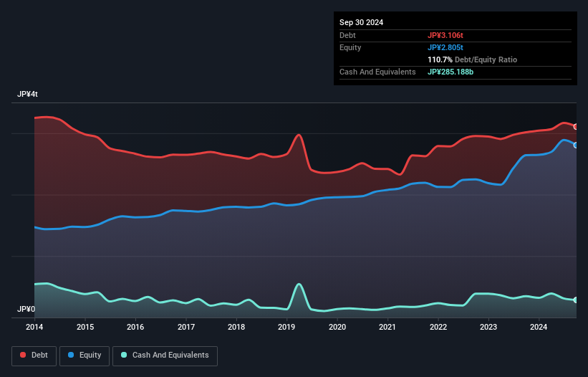Click the red Debt end-point marker
The image size is (588, 377).
click(576, 127)
